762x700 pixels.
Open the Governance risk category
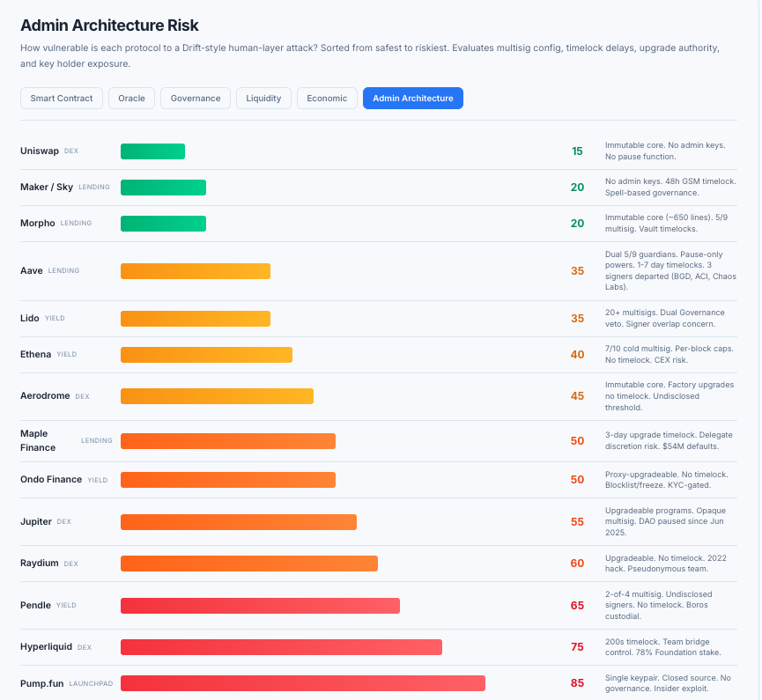click(x=195, y=98)
